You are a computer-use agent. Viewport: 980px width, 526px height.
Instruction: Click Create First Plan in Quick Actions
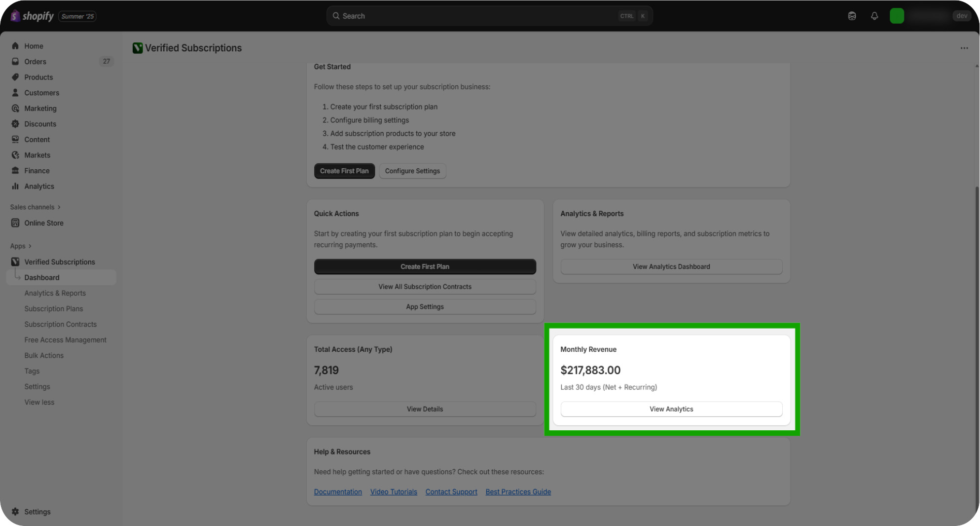point(425,266)
